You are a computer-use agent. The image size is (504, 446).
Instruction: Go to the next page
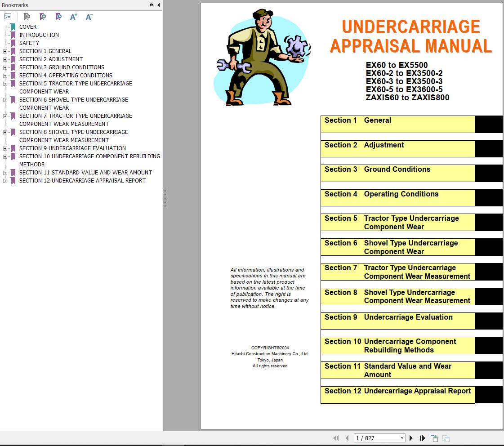tap(411, 438)
